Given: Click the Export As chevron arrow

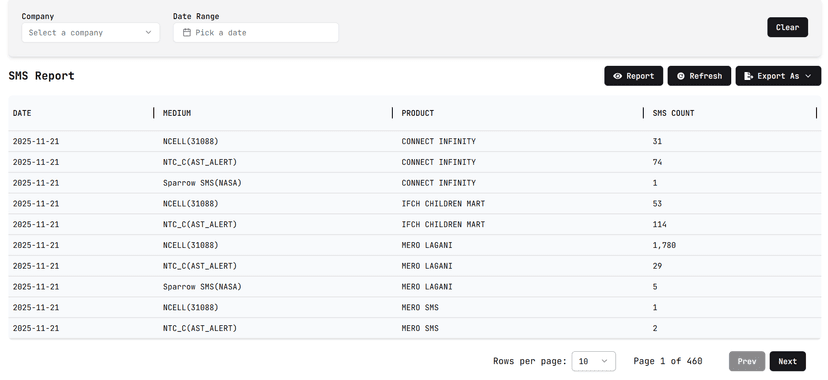Looking at the screenshot, I should [808, 76].
